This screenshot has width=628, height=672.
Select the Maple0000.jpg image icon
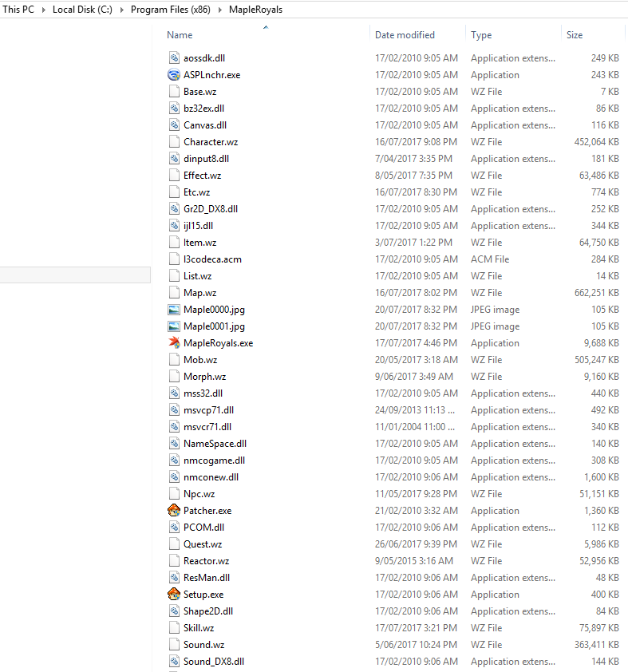pos(174,310)
